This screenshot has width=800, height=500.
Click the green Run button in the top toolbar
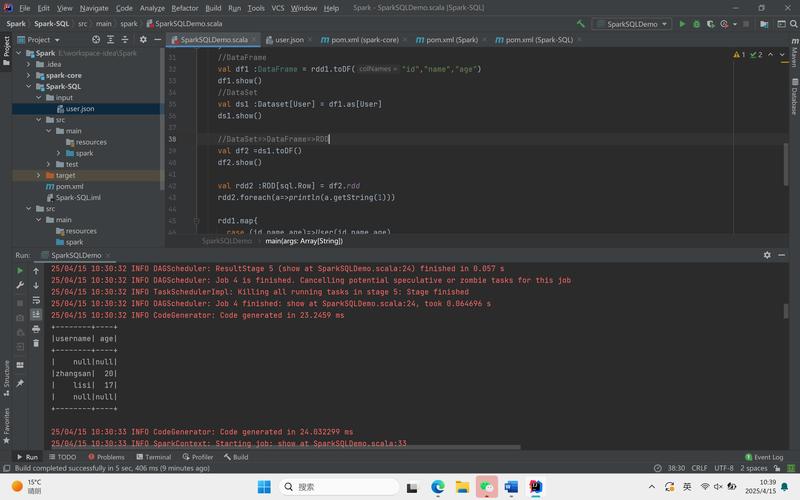point(683,23)
